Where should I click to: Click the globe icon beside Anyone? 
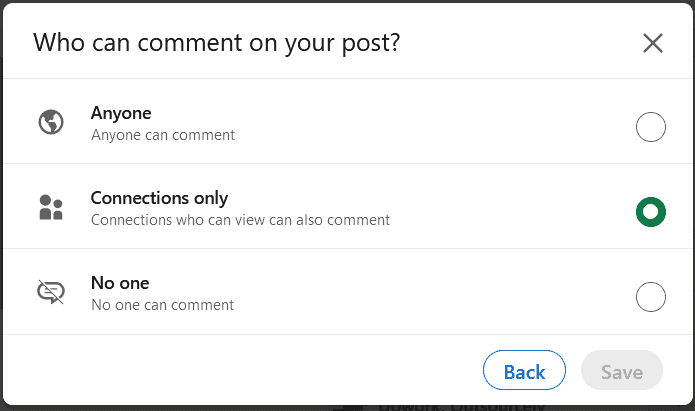[x=51, y=122]
